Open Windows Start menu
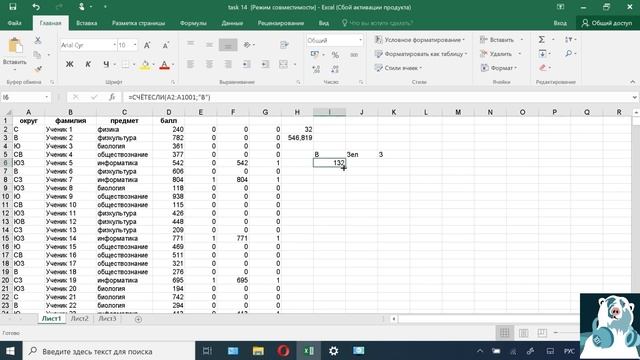Image resolution: width=640 pixels, height=360 pixels. pyautogui.click(x=10, y=351)
